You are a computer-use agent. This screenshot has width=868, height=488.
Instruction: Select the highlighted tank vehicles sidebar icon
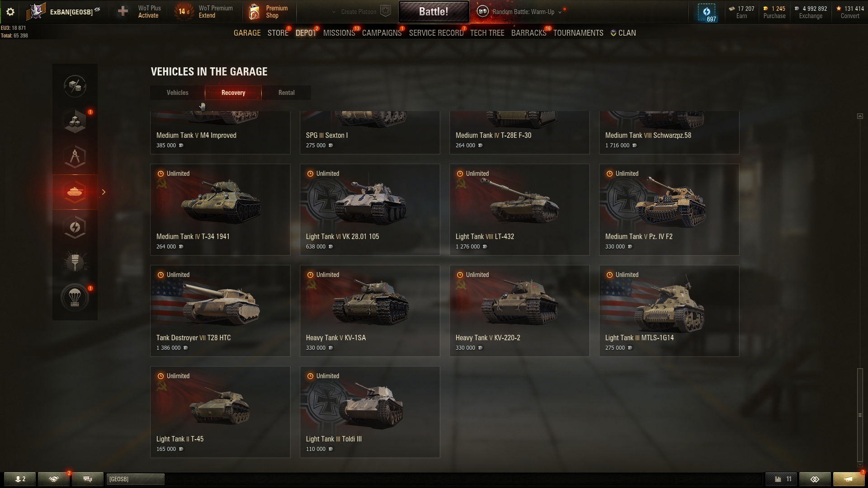coord(75,192)
